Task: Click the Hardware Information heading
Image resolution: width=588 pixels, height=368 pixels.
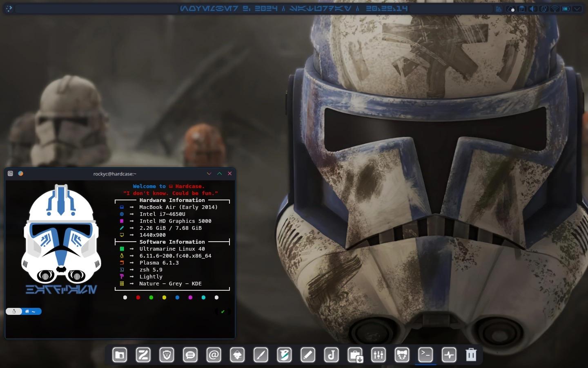Action: click(x=172, y=200)
